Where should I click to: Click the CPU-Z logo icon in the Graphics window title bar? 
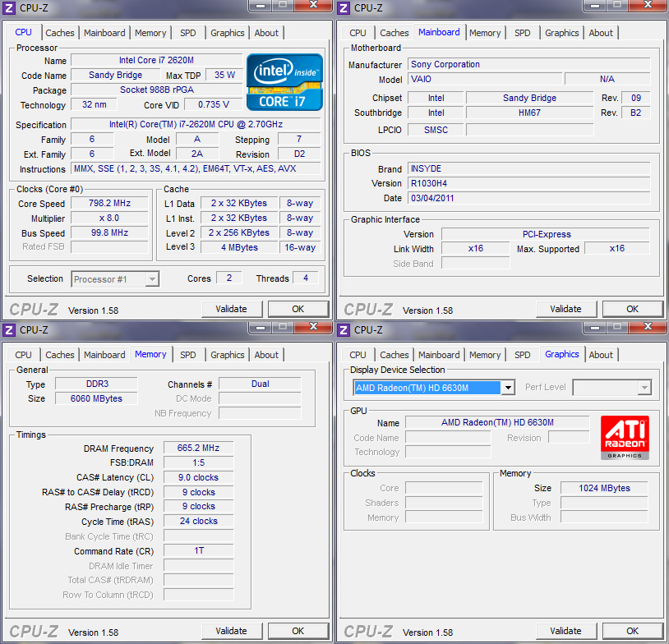(x=344, y=329)
